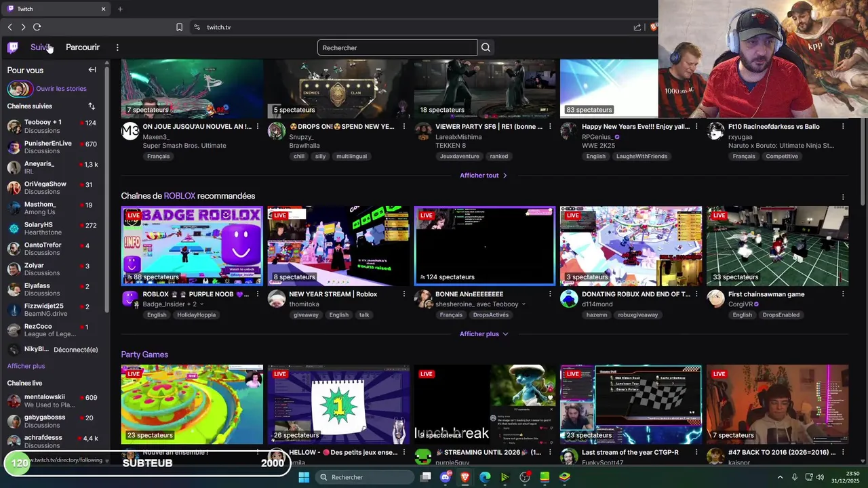
Task: Click DropsActivés tag
Action: [x=490, y=315]
